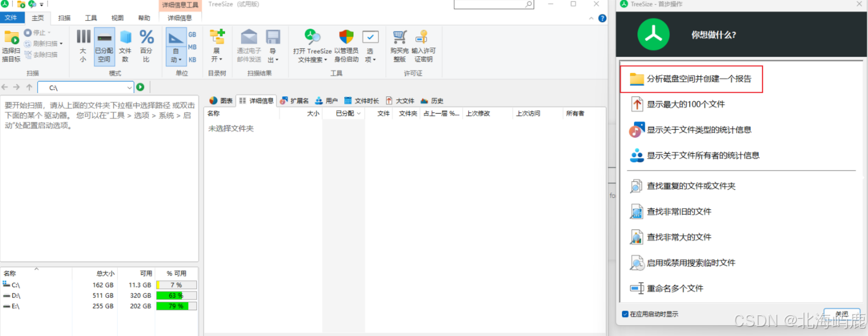Click the forward navigation arrow

pyautogui.click(x=17, y=87)
